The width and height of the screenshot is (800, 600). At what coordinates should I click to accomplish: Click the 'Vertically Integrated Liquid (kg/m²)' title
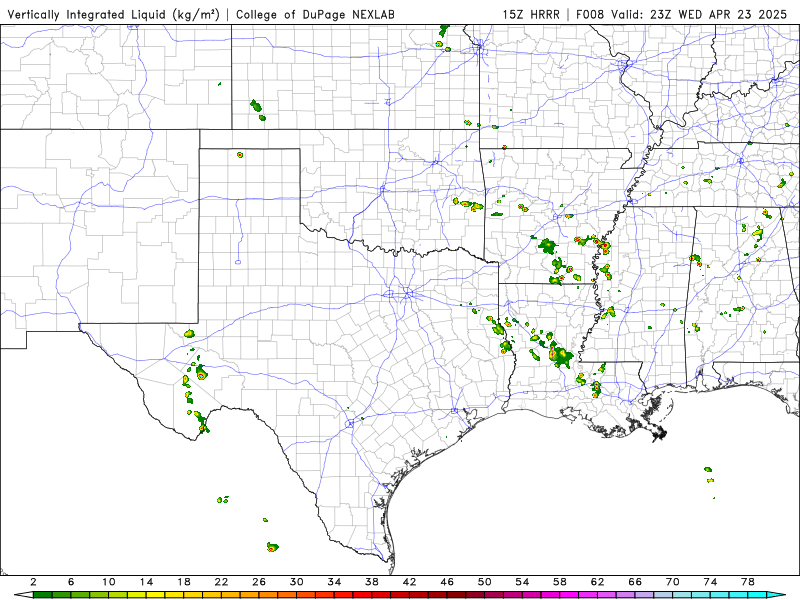[x=113, y=14]
